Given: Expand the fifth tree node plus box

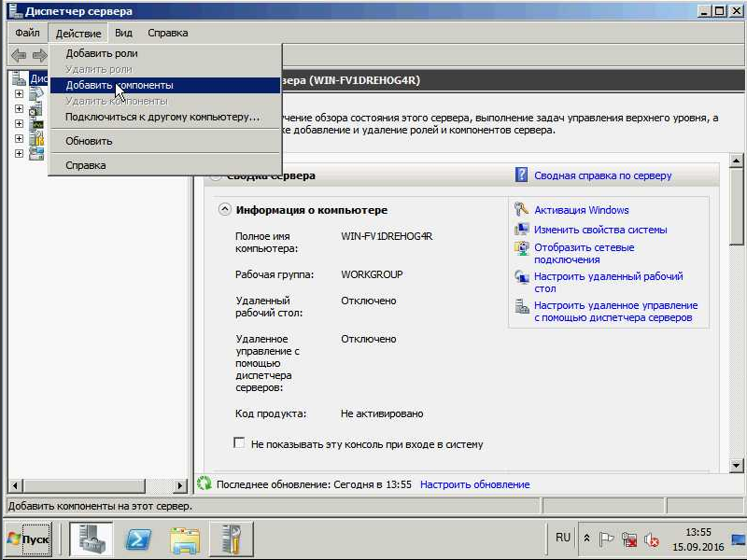Looking at the screenshot, I should pos(19,153).
